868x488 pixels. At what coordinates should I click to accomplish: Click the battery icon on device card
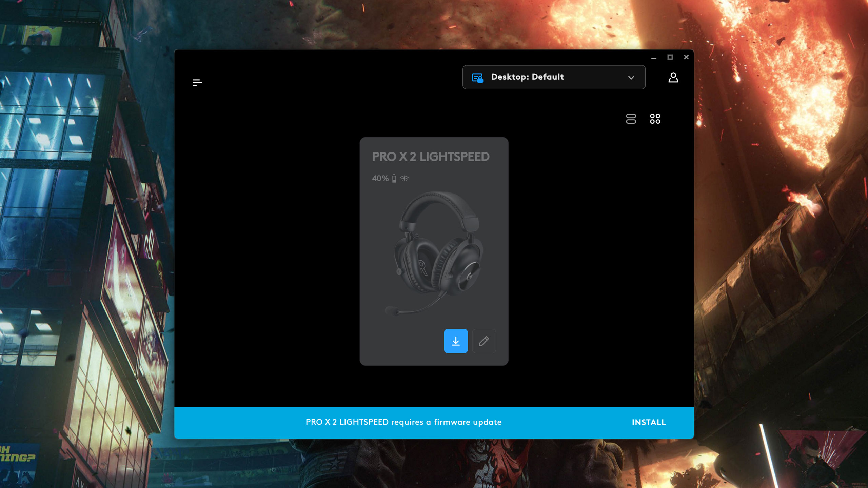pyautogui.click(x=394, y=178)
